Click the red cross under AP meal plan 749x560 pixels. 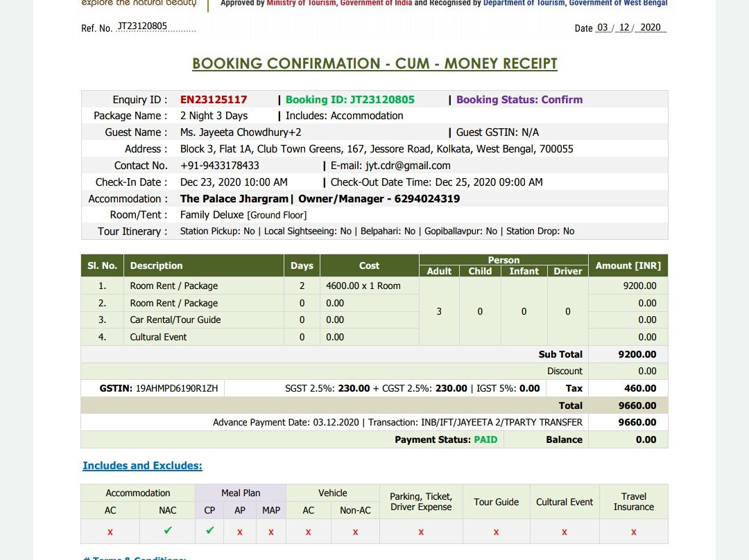pos(240,532)
